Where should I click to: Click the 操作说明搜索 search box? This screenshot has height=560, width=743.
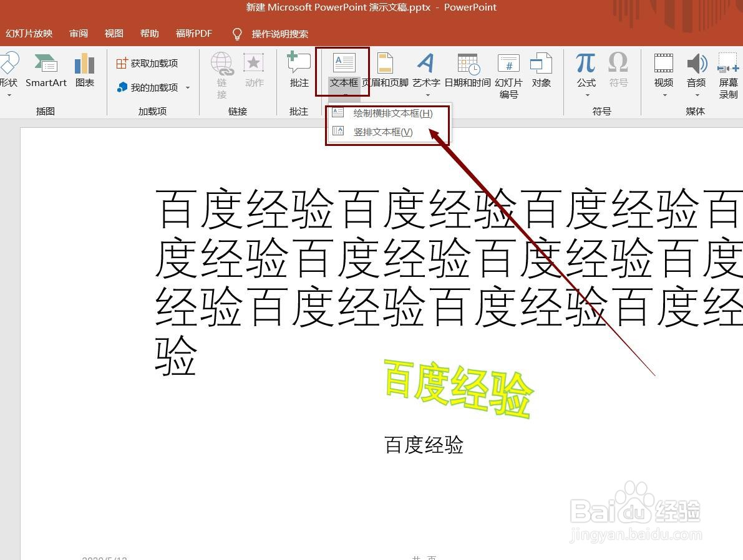point(280,34)
